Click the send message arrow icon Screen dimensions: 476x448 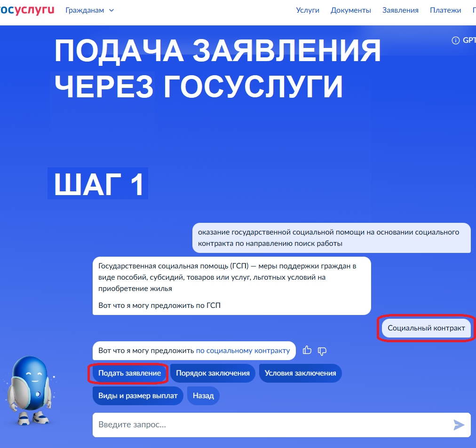(459, 424)
